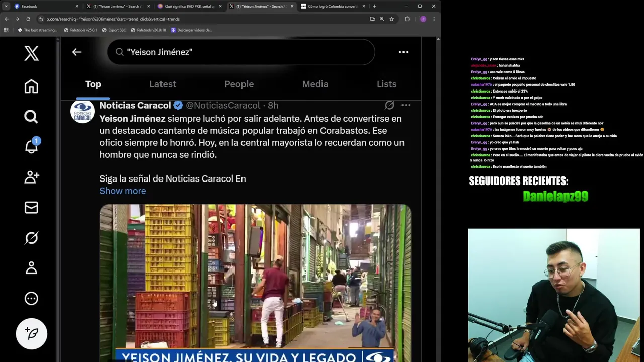Viewport: 644px width, 362px height.
Task: Open Notifications via the bell icon
Action: pyautogui.click(x=31, y=147)
